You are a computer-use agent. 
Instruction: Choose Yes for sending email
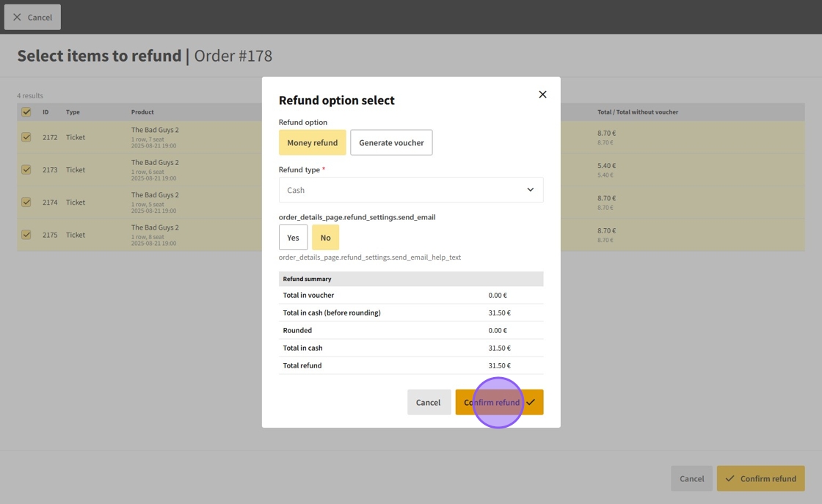click(x=293, y=238)
